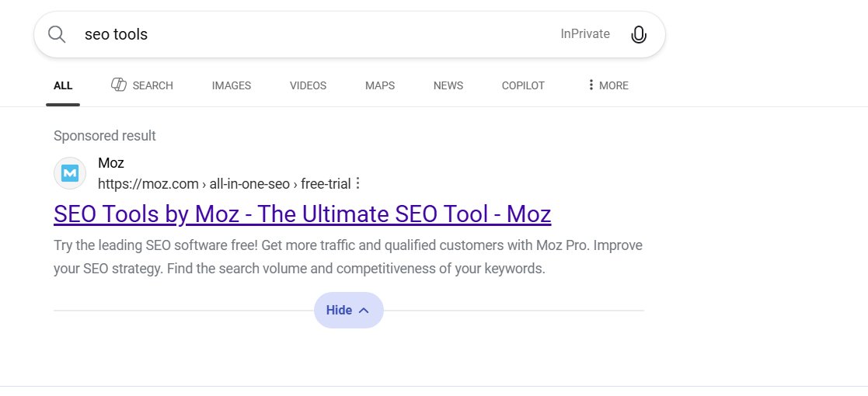Image resolution: width=868 pixels, height=396 pixels.
Task: Click the Moz logo favicon
Action: coord(70,173)
